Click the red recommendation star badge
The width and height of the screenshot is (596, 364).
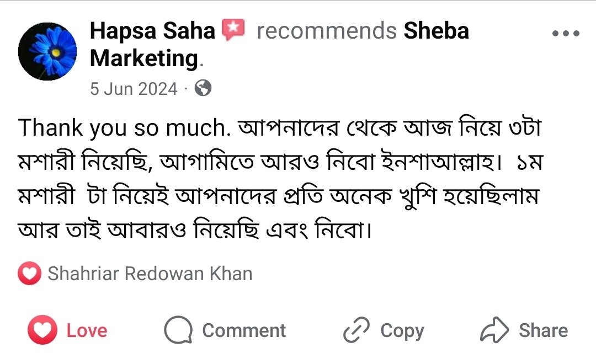pos(233,30)
